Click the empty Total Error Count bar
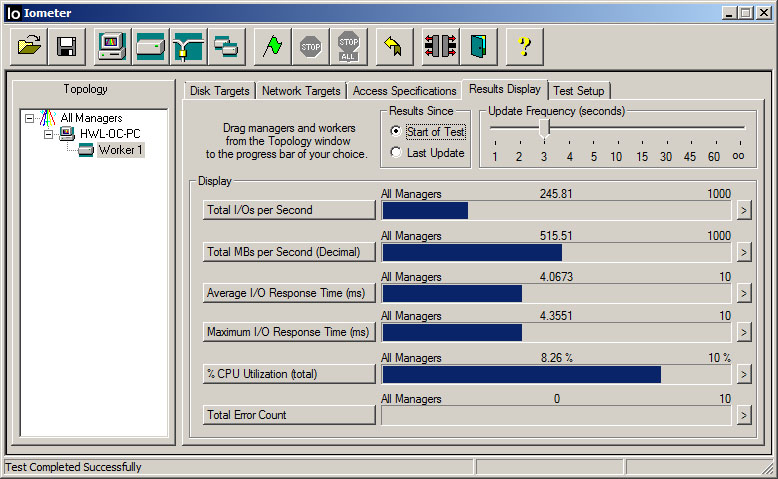 556,415
